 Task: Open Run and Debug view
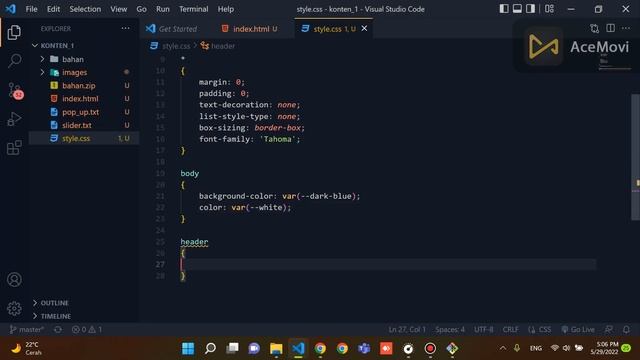click(x=14, y=119)
